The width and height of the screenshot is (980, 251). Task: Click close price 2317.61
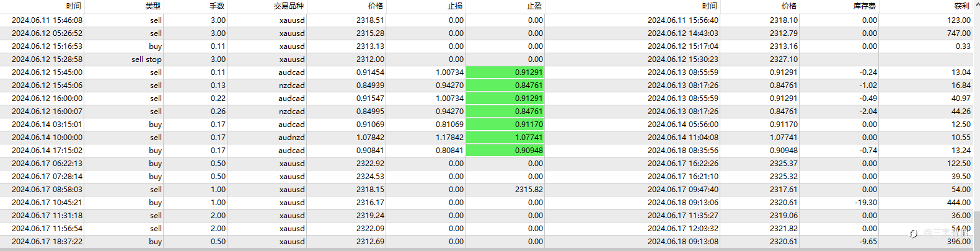click(x=784, y=189)
